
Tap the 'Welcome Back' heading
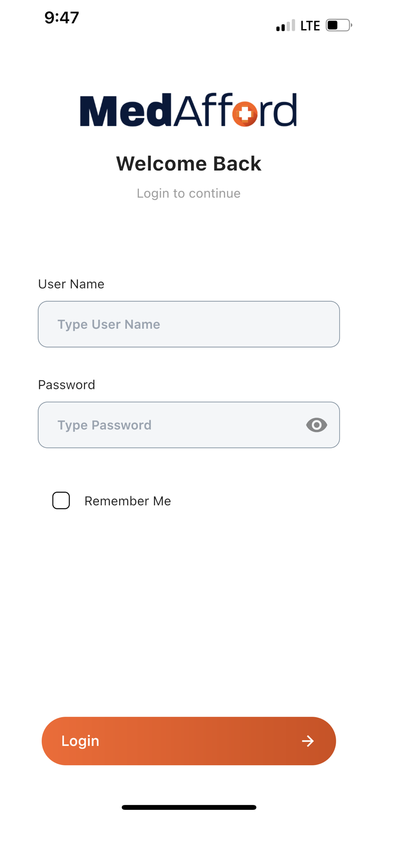189,164
